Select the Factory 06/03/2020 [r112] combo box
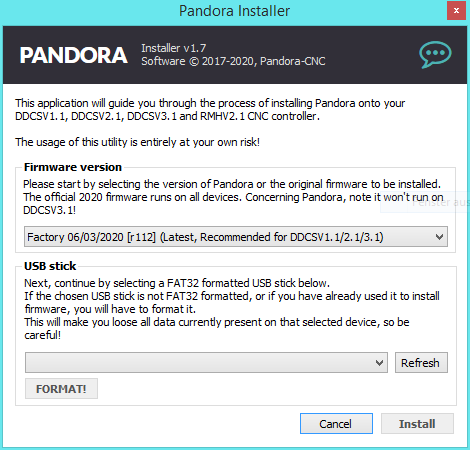 tap(236, 237)
